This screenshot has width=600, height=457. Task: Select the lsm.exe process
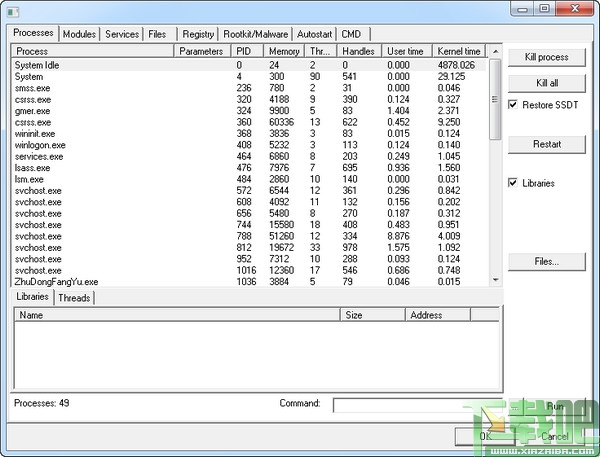point(250,179)
